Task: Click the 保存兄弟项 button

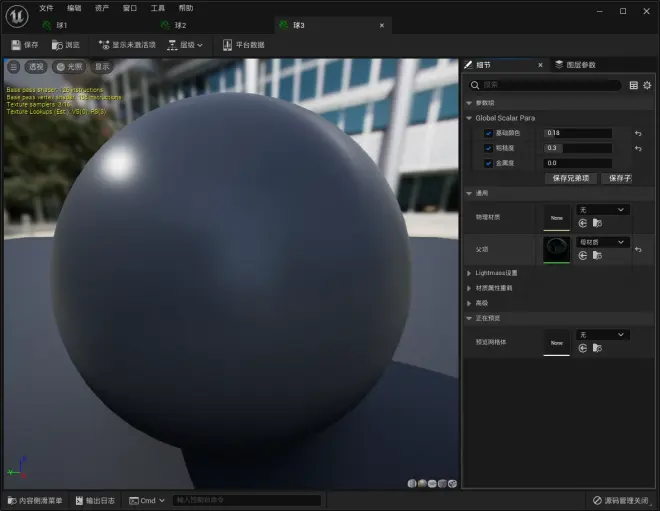Action: tap(571, 178)
